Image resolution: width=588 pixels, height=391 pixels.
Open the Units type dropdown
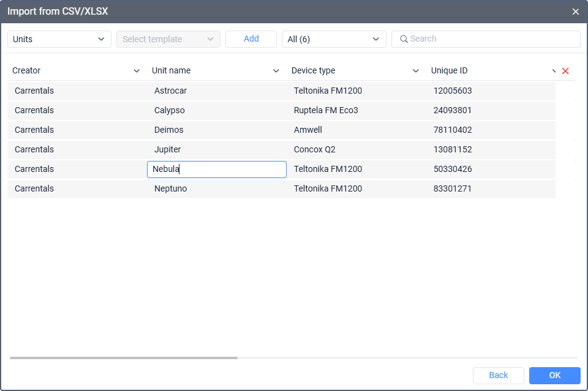point(59,39)
